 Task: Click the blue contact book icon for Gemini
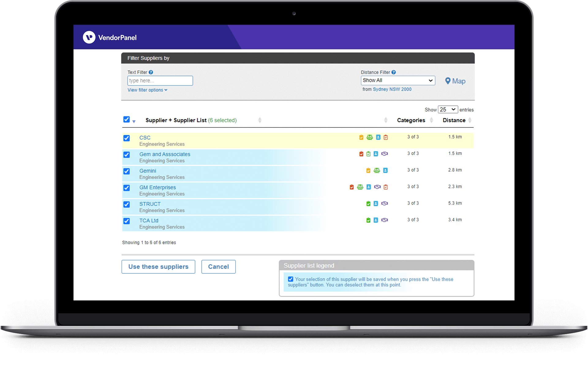coord(386,170)
